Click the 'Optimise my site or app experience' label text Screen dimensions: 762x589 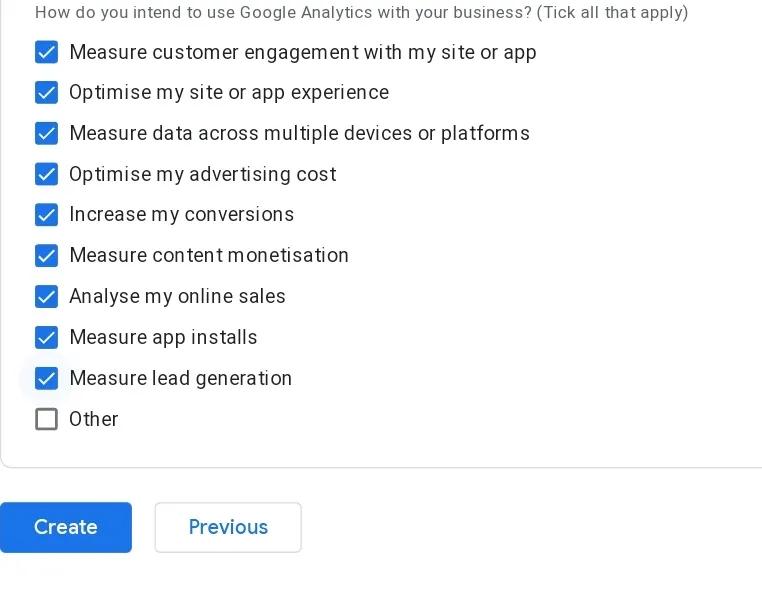(228, 93)
